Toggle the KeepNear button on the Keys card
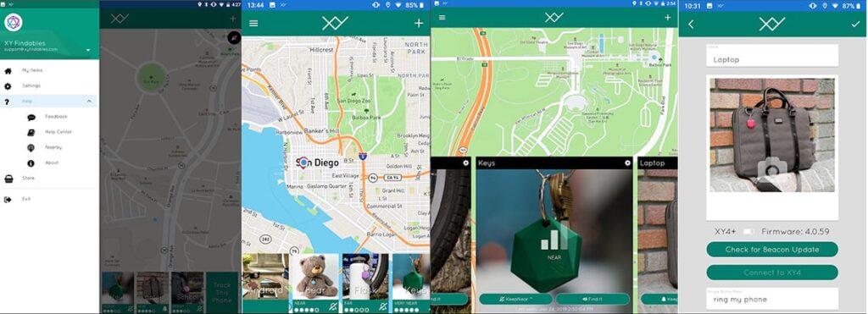The width and height of the screenshot is (868, 314). pyautogui.click(x=515, y=299)
